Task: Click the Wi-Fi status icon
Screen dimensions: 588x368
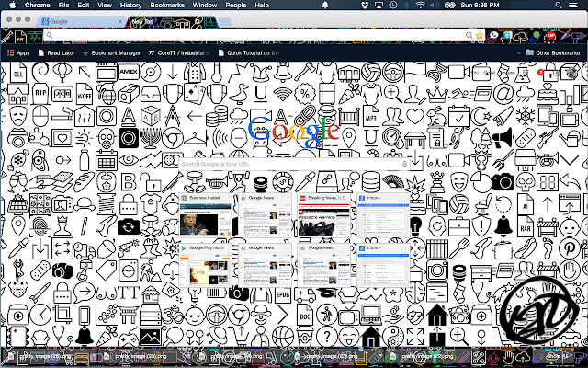Action: (x=421, y=5)
